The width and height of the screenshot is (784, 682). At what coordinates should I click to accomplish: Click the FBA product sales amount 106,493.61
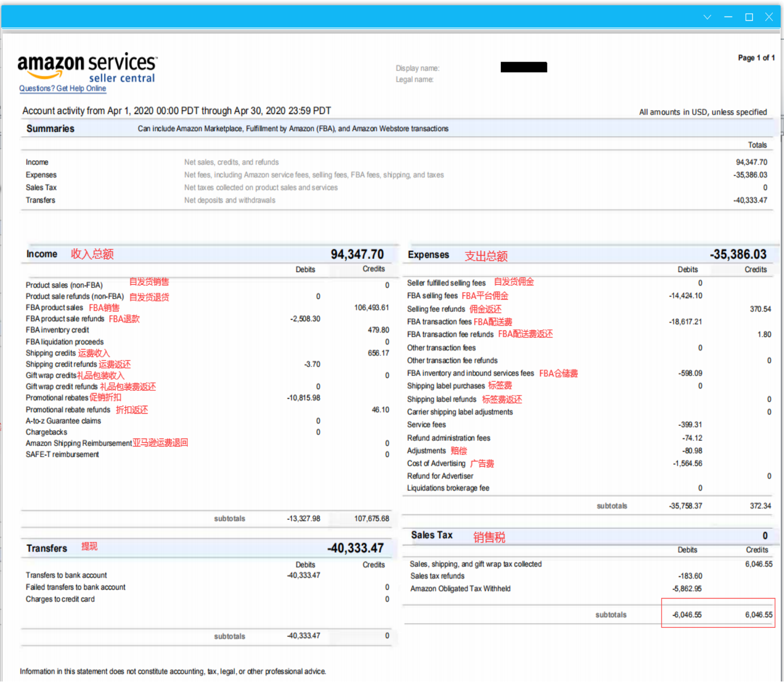coord(371,308)
